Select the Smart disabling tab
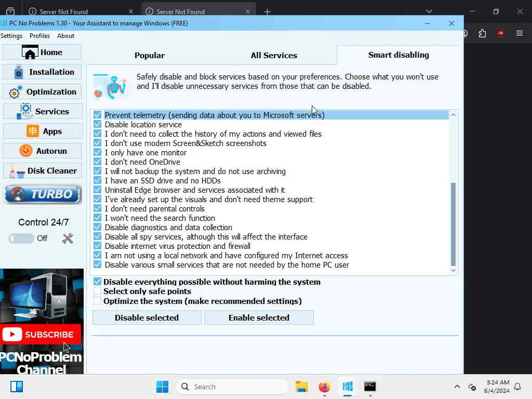The image size is (532, 399). (x=398, y=55)
